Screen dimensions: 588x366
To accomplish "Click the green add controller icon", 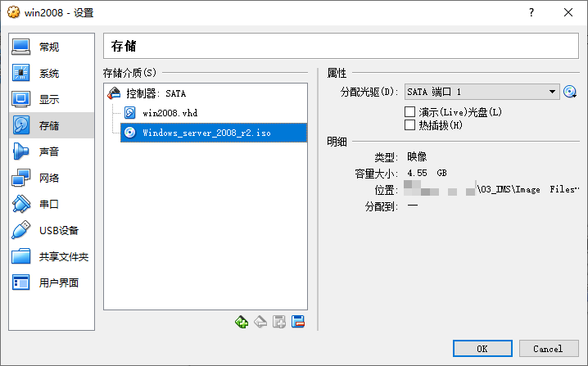I will [242, 322].
